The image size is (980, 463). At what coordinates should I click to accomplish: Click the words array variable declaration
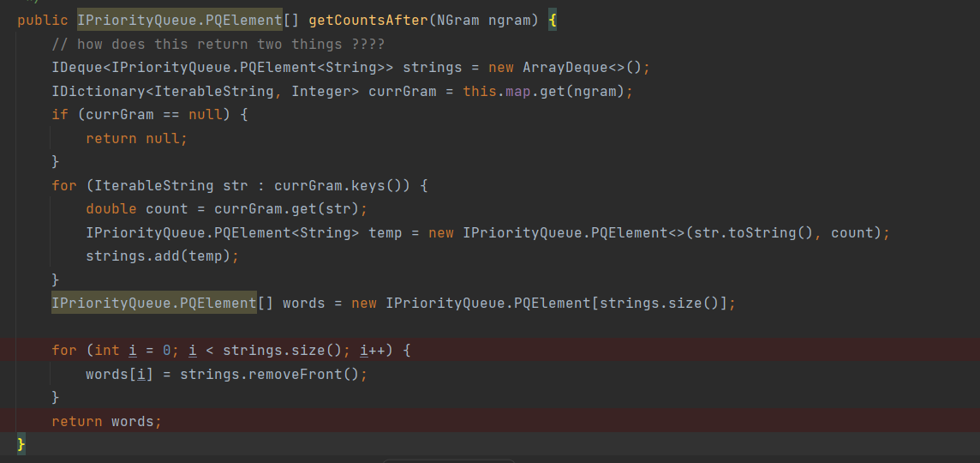coord(304,304)
